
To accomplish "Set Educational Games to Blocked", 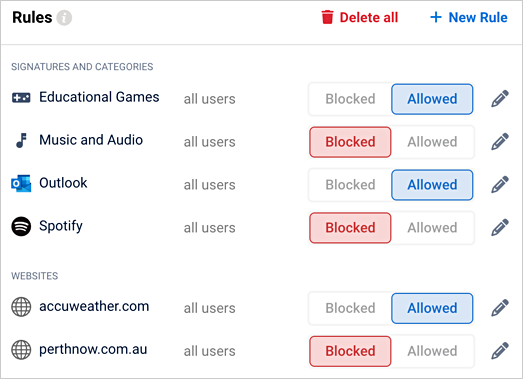I will tap(350, 99).
